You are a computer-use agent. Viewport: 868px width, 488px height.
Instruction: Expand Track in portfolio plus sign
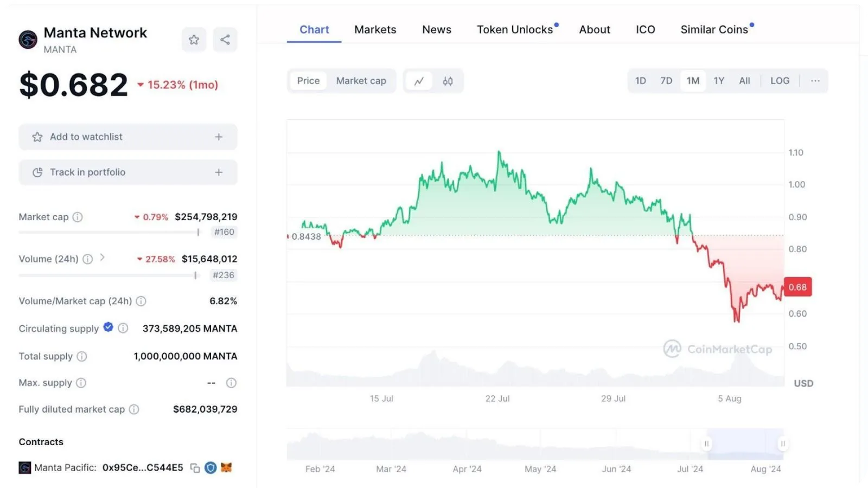pos(219,172)
